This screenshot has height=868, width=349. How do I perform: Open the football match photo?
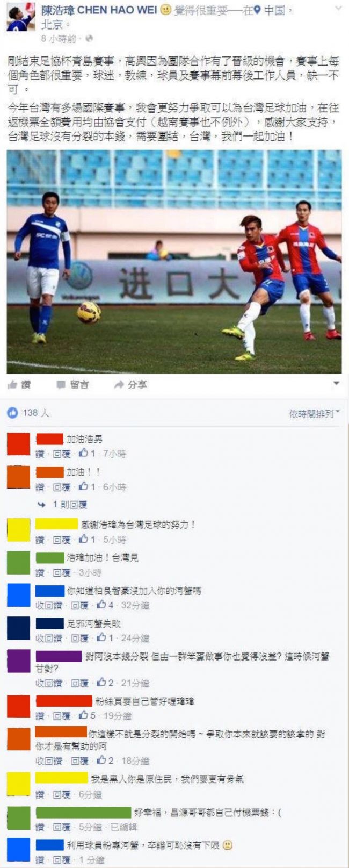click(x=174, y=262)
